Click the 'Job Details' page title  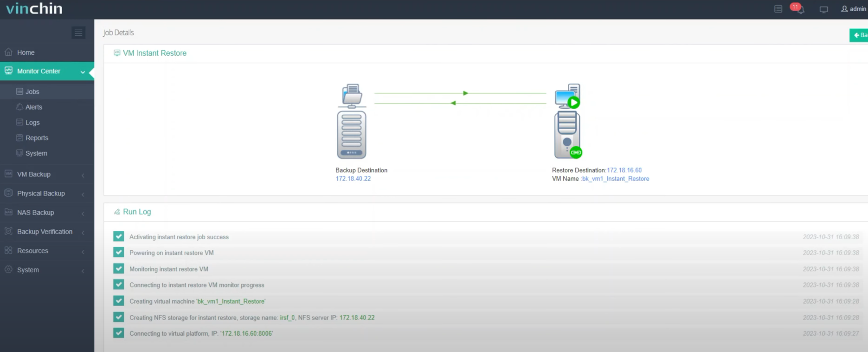click(118, 33)
